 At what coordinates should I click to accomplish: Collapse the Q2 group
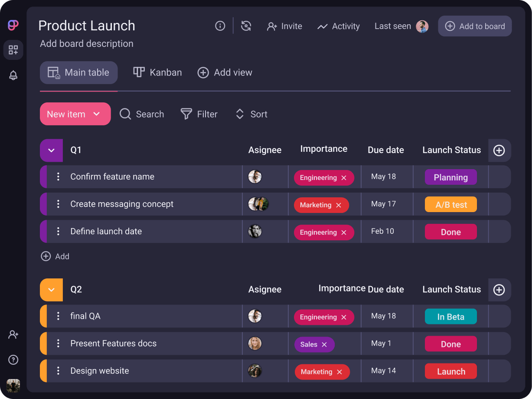(x=51, y=290)
